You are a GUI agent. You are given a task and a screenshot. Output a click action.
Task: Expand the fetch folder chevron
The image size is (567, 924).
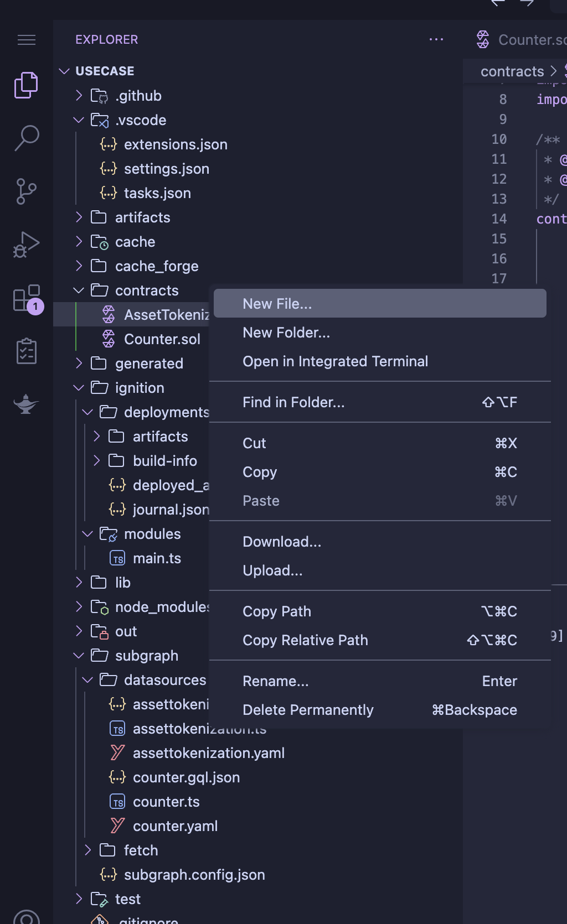87,850
